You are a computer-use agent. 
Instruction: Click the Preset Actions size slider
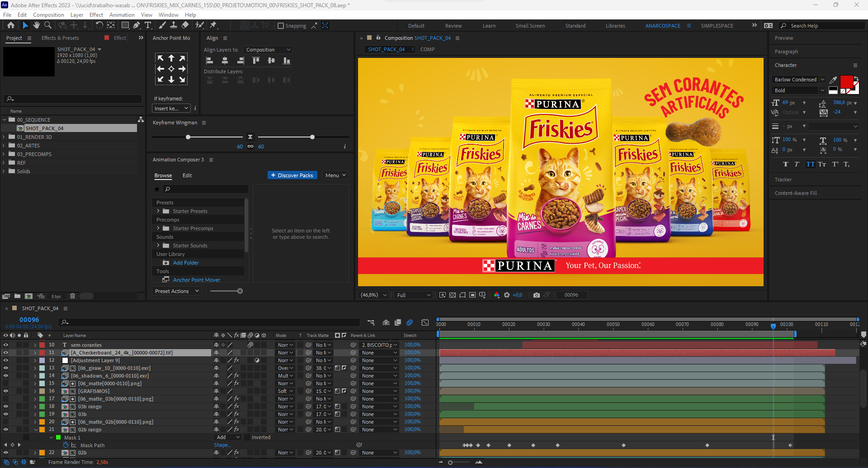(240, 291)
